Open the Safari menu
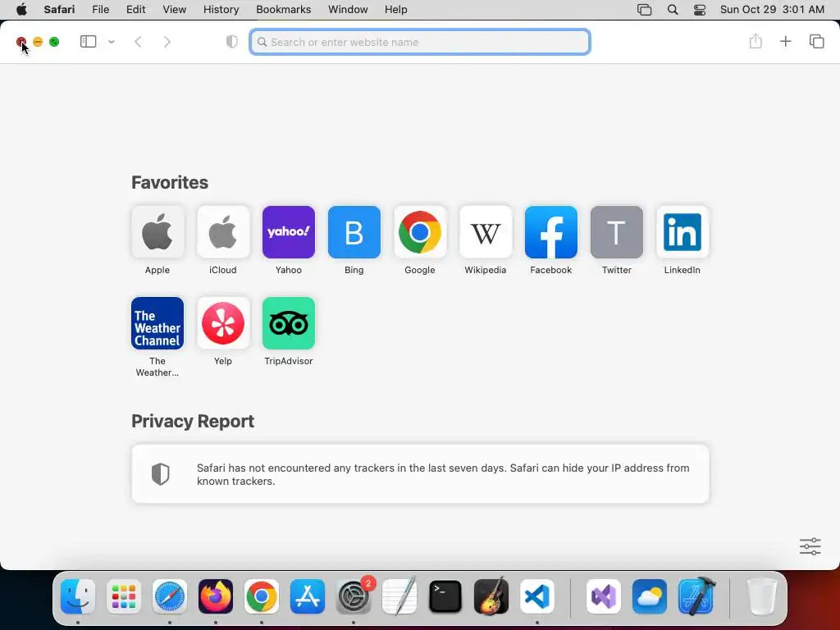Image resolution: width=840 pixels, height=630 pixels. (x=59, y=9)
